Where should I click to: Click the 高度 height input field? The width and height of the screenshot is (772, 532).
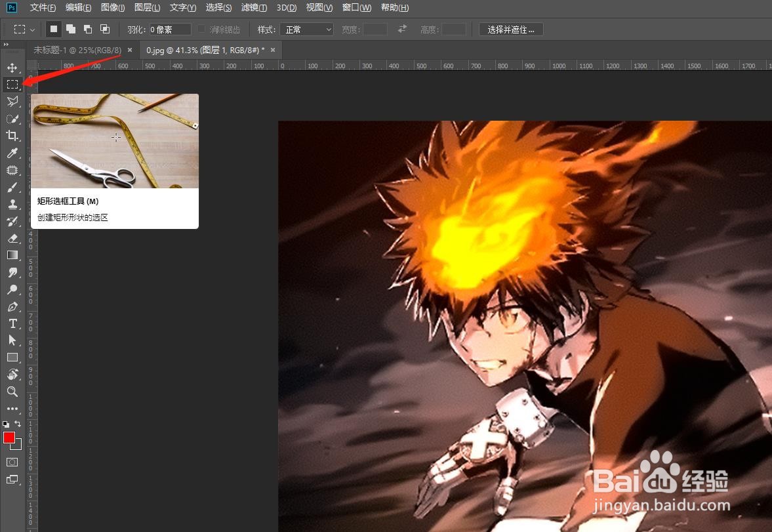pyautogui.click(x=454, y=30)
